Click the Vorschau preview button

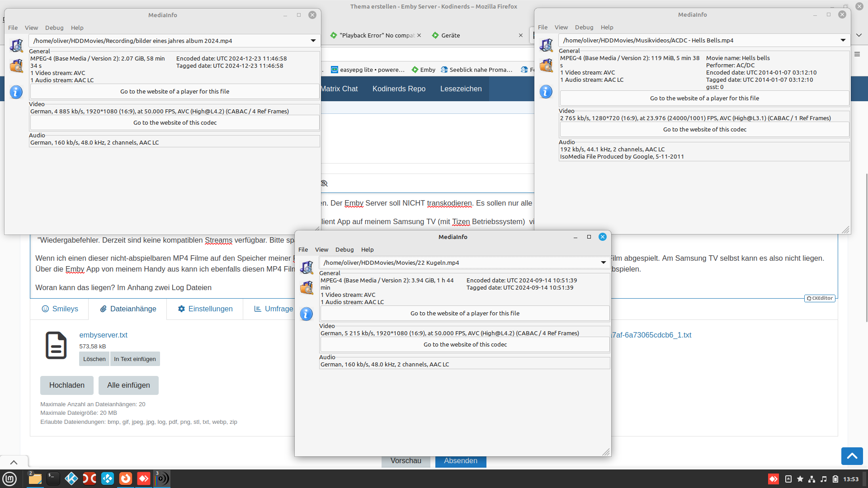click(406, 461)
